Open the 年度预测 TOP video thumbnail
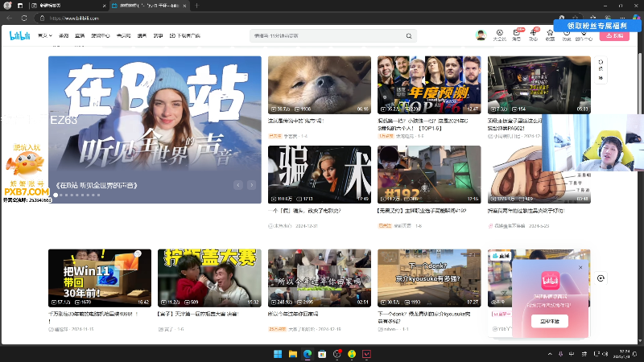 tap(429, 85)
